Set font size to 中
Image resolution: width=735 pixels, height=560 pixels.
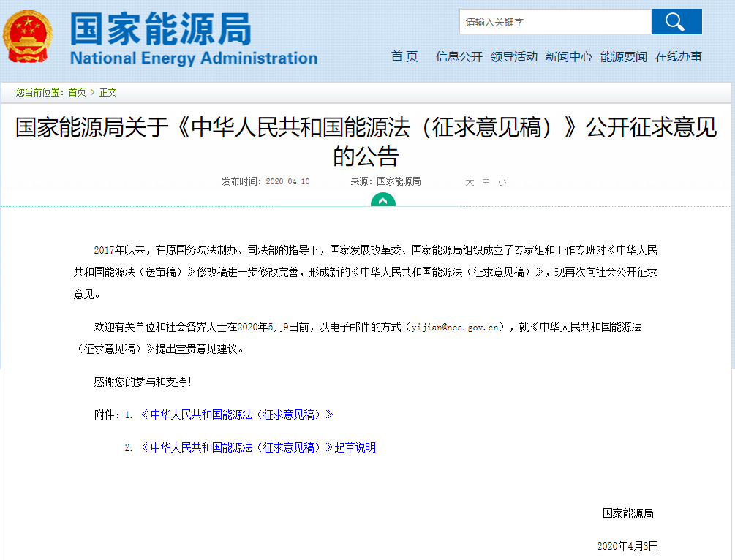tap(486, 181)
